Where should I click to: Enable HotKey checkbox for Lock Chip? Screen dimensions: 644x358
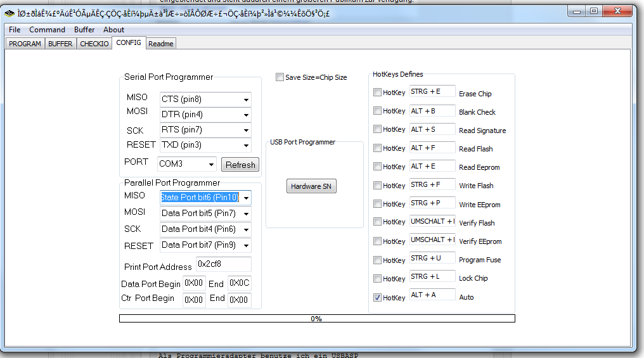(x=377, y=278)
